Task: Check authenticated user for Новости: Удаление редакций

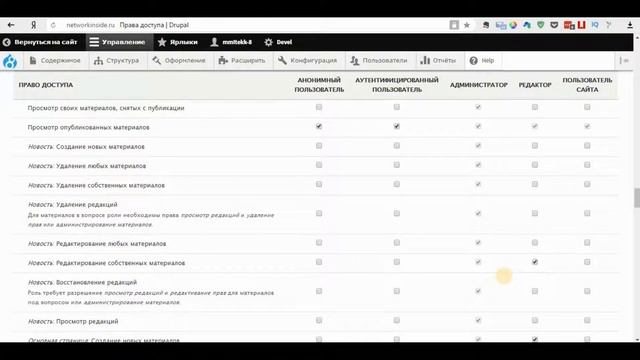Action: tap(397, 213)
